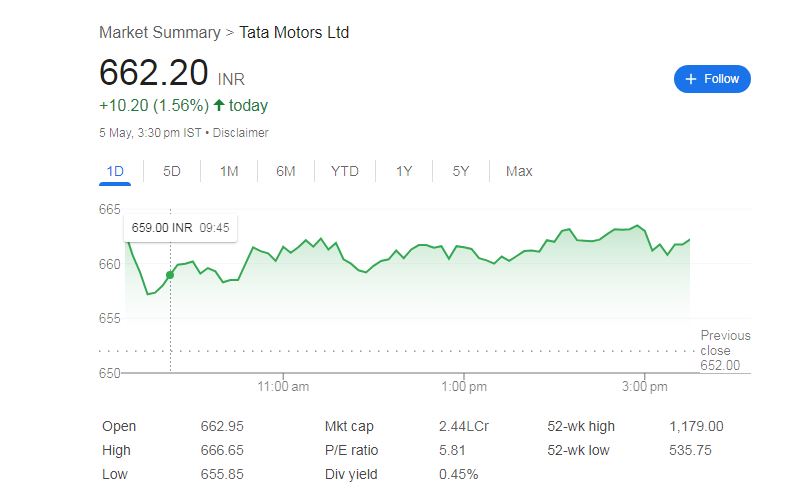The height and width of the screenshot is (504, 800).
Task: Open the Market Summary link
Action: (x=159, y=32)
